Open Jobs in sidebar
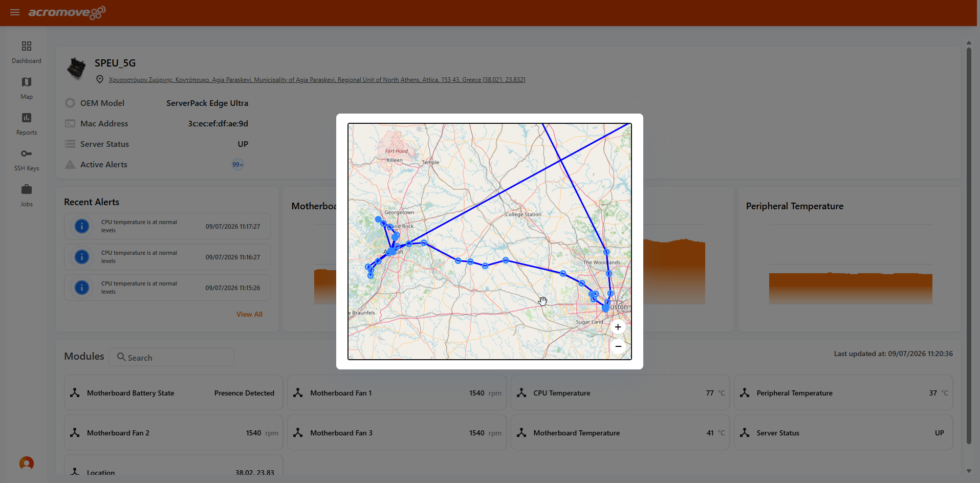The image size is (980, 483). [27, 196]
